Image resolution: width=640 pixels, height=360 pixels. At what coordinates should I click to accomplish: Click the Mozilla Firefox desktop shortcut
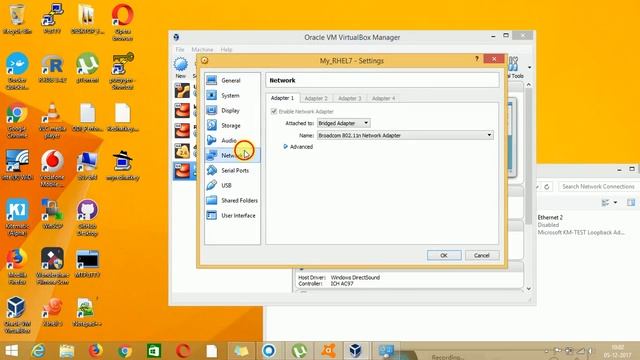click(x=17, y=266)
